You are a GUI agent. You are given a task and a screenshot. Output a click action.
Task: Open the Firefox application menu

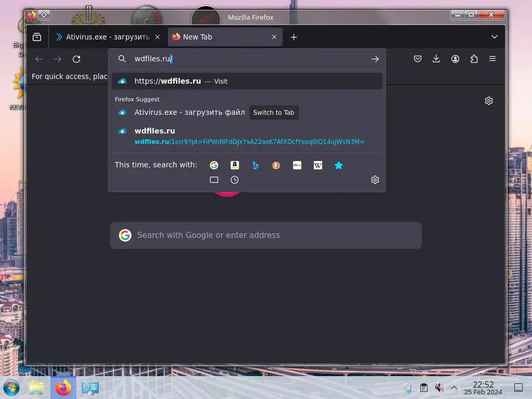493,59
